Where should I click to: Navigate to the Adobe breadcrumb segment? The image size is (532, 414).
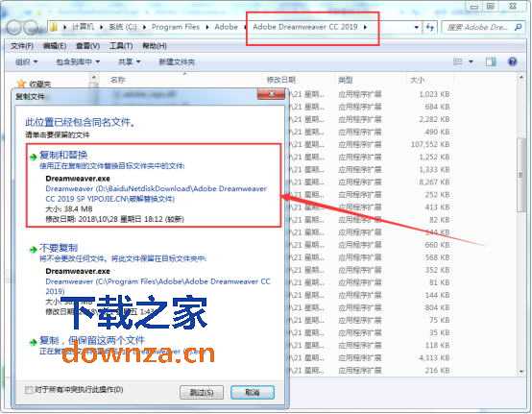[226, 27]
